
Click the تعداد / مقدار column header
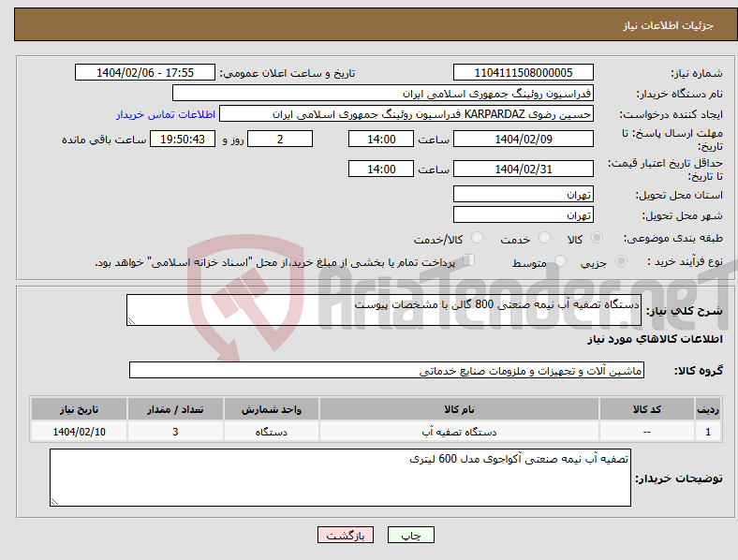(x=175, y=409)
